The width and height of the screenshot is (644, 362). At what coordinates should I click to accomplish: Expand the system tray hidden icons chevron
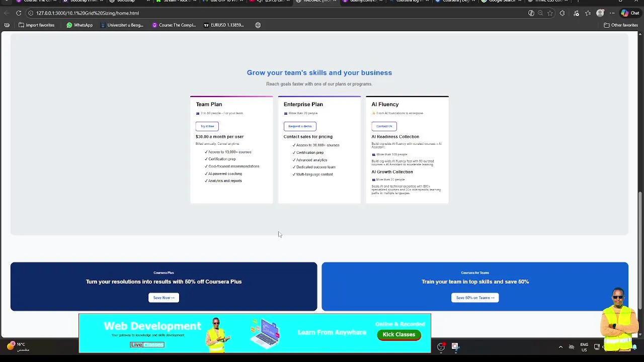point(560,347)
